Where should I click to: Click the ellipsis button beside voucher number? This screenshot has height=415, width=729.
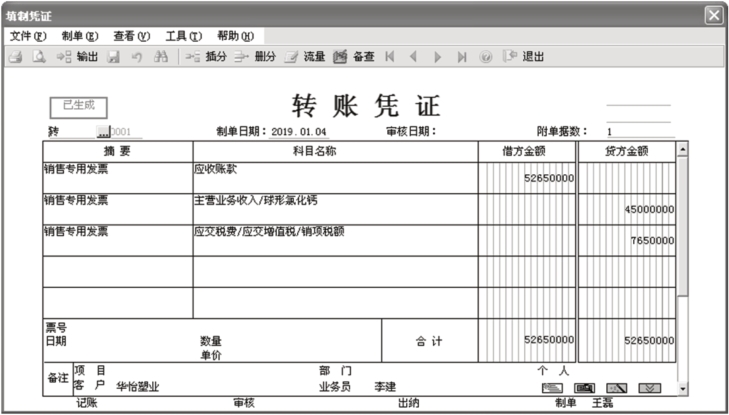tap(103, 132)
